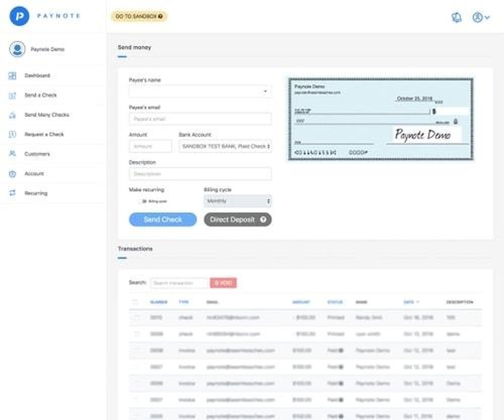Sort by the Amount column header
The width and height of the screenshot is (504, 420).
[x=301, y=302]
